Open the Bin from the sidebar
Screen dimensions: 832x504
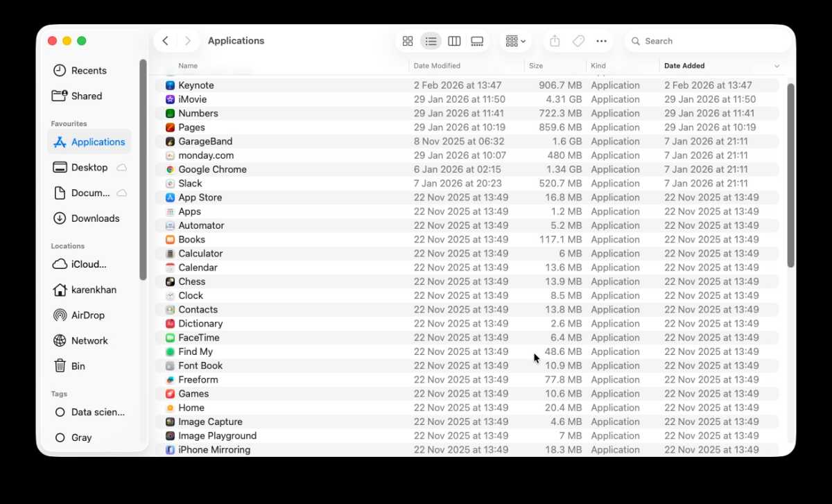78,366
